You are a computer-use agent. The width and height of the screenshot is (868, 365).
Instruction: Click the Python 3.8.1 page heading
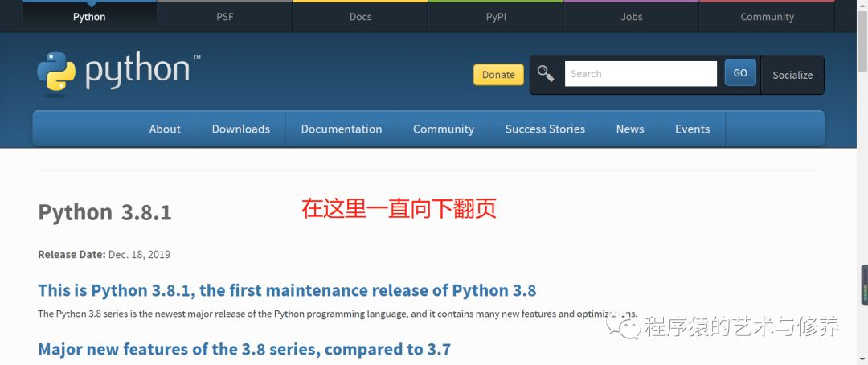[x=104, y=213]
